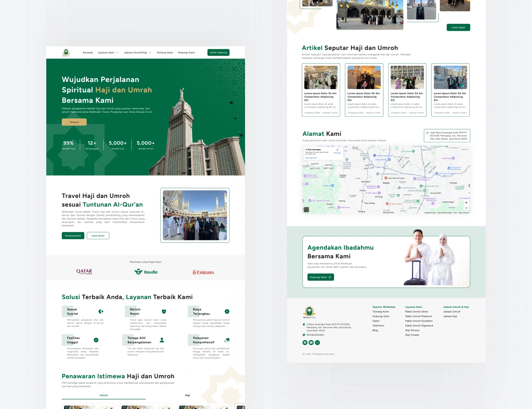Click the Tenaga Ahli person icon

pos(162,340)
